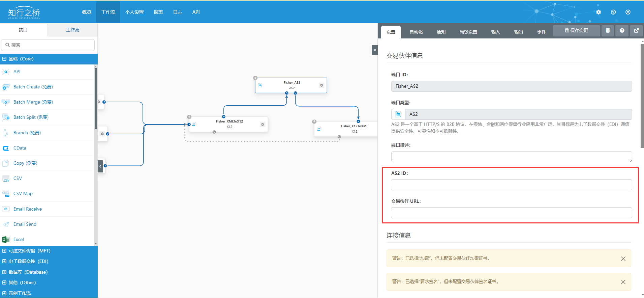Click the settings gear icon in header

pyautogui.click(x=599, y=12)
